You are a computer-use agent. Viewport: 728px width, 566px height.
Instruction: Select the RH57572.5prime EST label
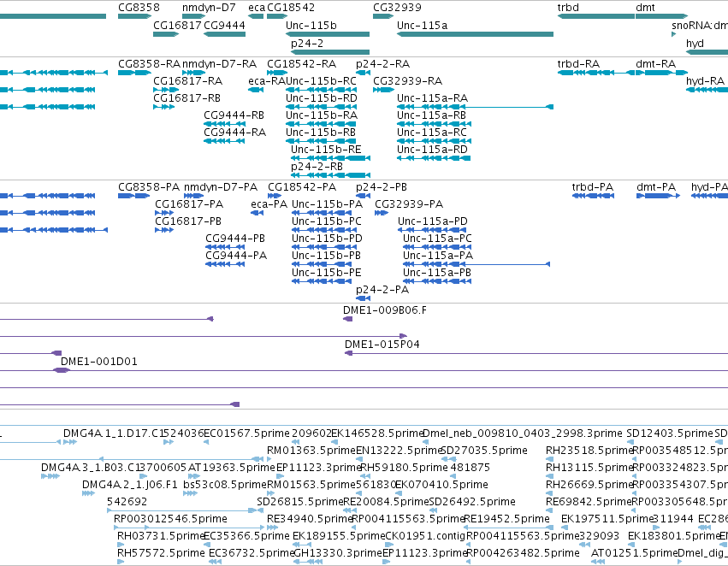point(161,553)
